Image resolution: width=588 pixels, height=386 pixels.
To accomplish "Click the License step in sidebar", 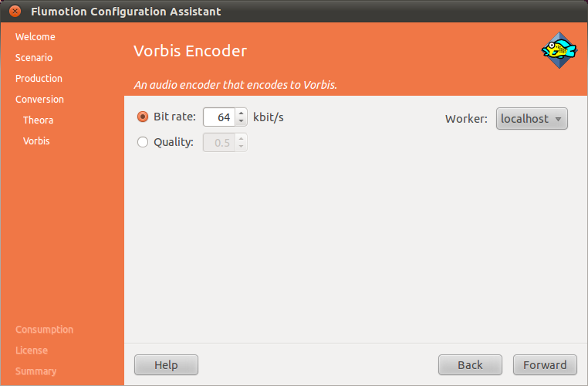I will (x=32, y=350).
